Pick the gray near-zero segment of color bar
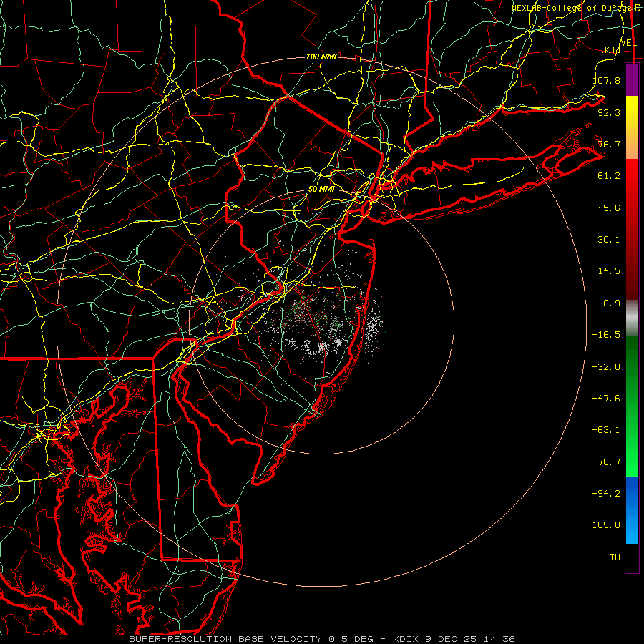644x644 pixels. pos(632,318)
